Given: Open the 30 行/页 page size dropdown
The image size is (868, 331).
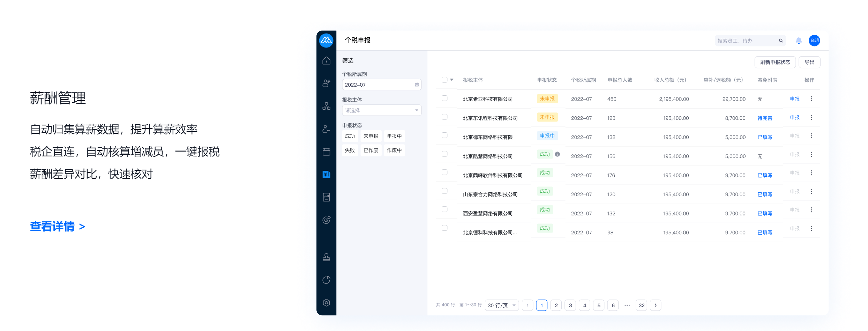Looking at the screenshot, I should (x=502, y=305).
